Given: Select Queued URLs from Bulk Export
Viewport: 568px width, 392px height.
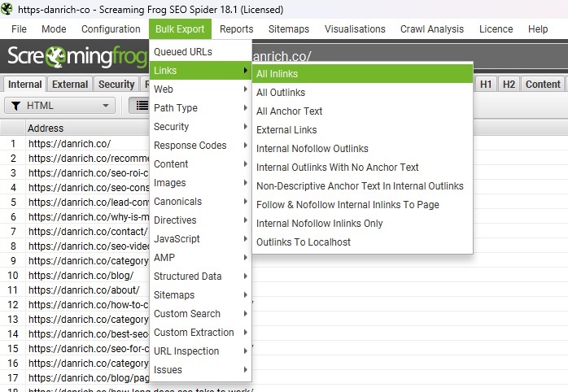Looking at the screenshot, I should pos(200,52).
